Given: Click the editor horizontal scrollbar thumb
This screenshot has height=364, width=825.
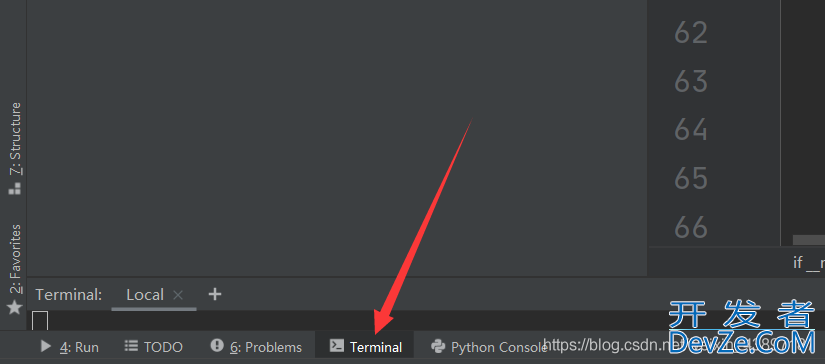Looking at the screenshot, I should tap(809, 240).
